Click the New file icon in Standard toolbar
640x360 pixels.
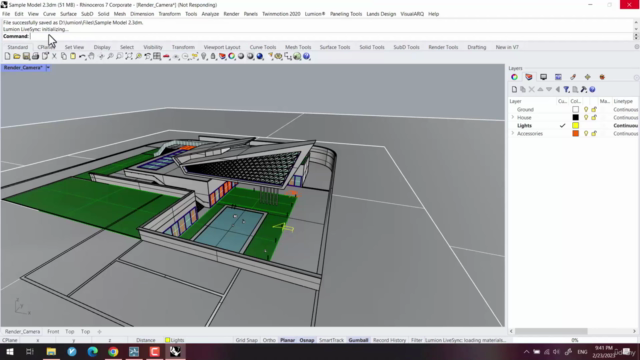7,56
